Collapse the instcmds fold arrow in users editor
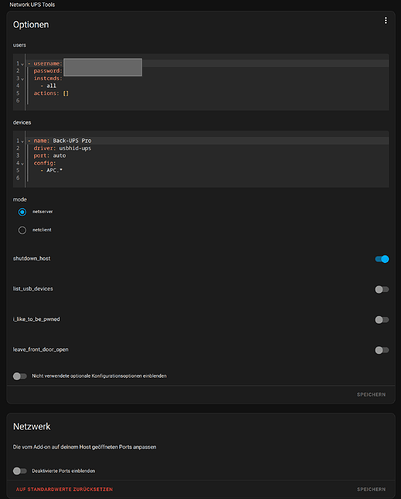 tap(22, 79)
